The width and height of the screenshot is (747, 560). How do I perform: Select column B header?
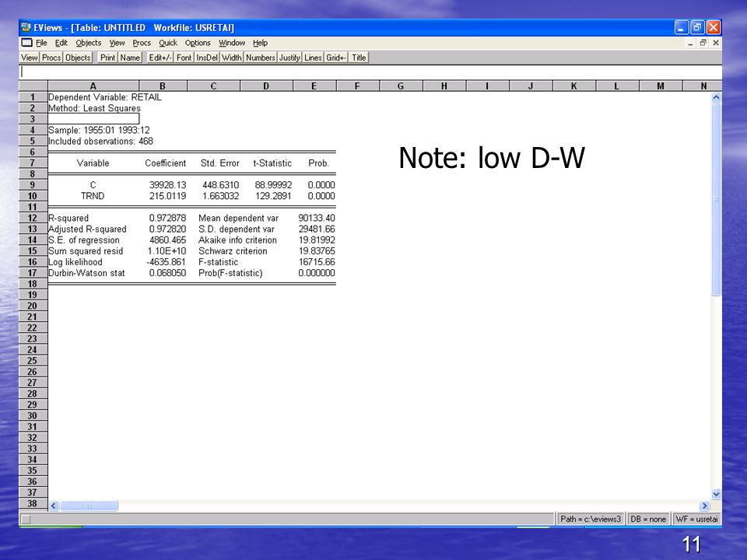pos(163,86)
